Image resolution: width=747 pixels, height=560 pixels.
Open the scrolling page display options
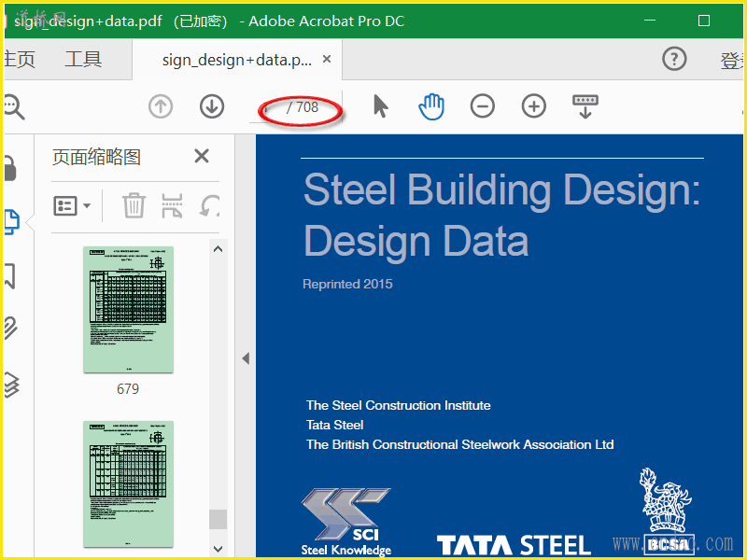585,106
